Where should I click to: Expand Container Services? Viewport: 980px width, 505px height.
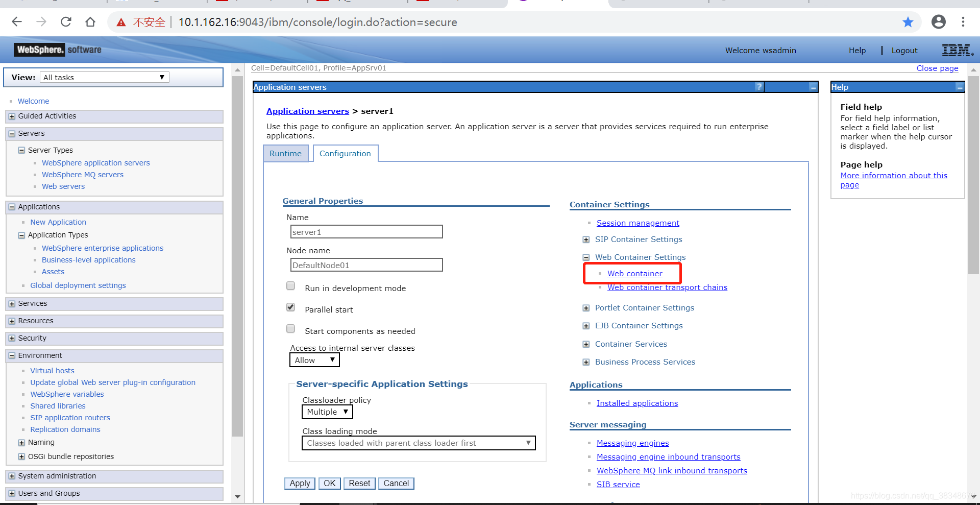pos(586,344)
